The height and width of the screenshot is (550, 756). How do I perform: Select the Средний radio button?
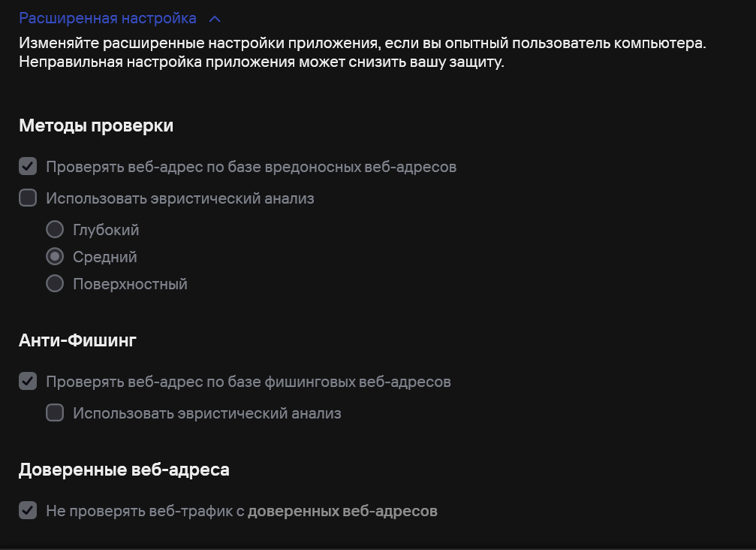pos(55,256)
